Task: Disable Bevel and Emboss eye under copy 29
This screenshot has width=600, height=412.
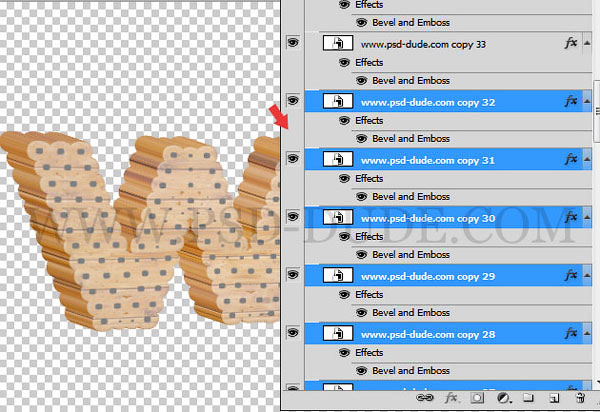Action: pos(362,313)
